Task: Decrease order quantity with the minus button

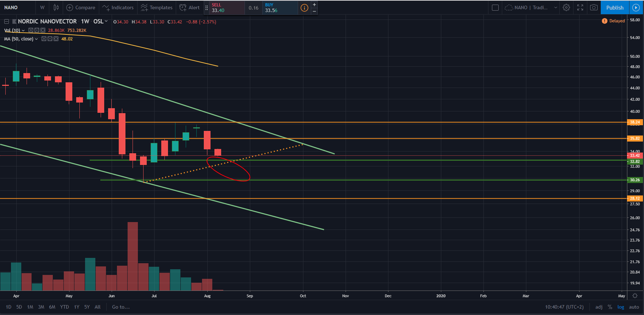Action: click(x=314, y=11)
